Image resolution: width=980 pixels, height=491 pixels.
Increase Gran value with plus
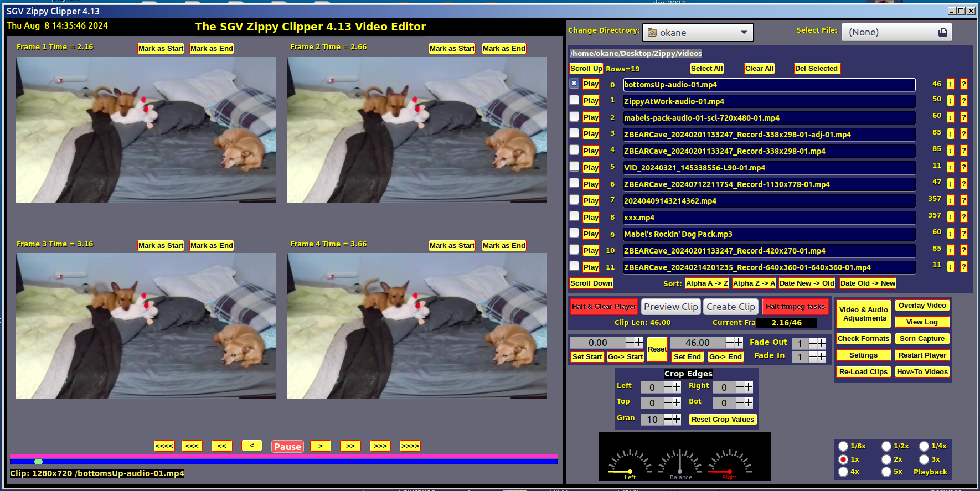(x=676, y=419)
